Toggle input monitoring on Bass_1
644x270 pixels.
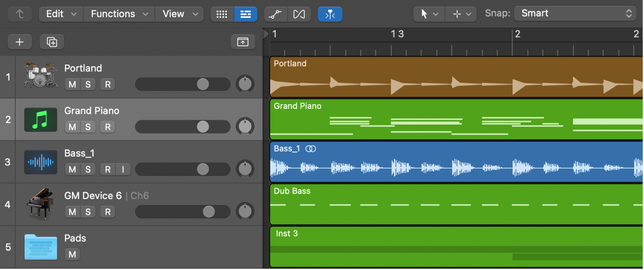(x=123, y=169)
